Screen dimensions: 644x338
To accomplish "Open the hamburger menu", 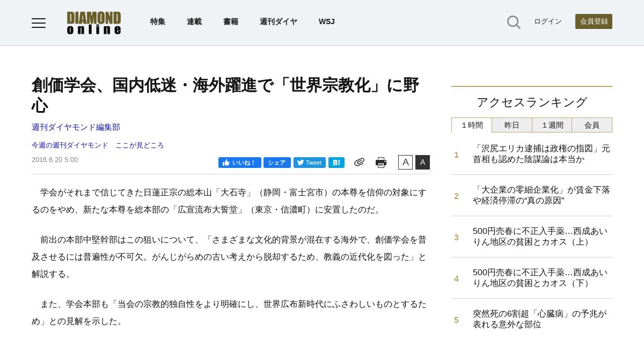I will pos(39,23).
